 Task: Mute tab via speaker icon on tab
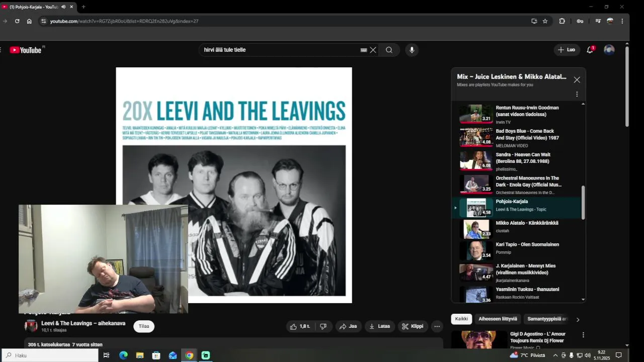point(63,7)
